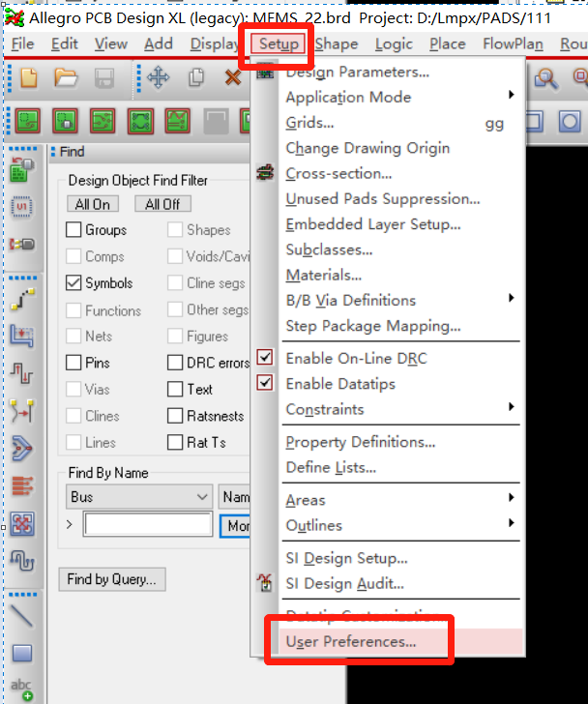Switch to Flow Planning mode icon

[x=140, y=121]
